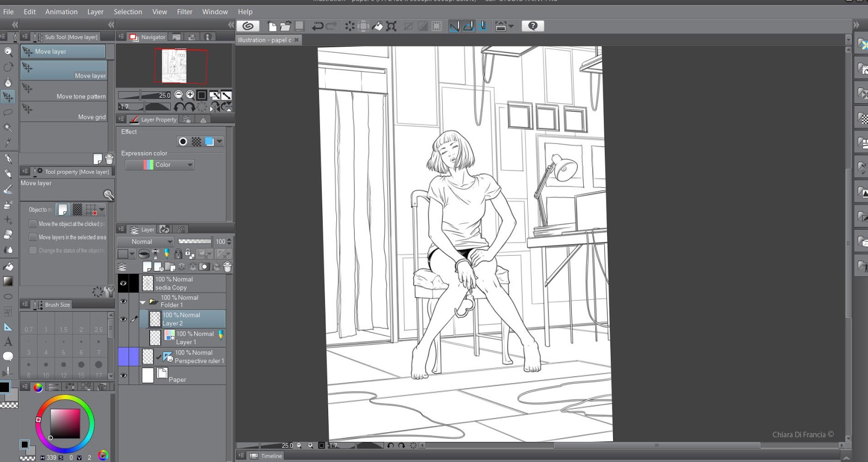The image size is (868, 462).
Task: Click the Open file folder icon
Action: [x=285, y=26]
